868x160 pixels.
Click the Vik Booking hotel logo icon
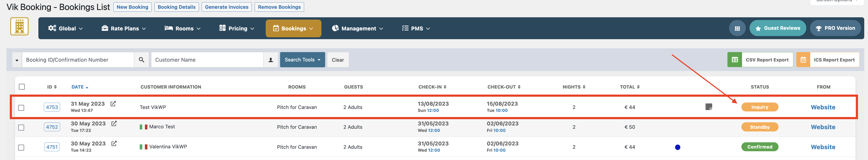pyautogui.click(x=19, y=26)
